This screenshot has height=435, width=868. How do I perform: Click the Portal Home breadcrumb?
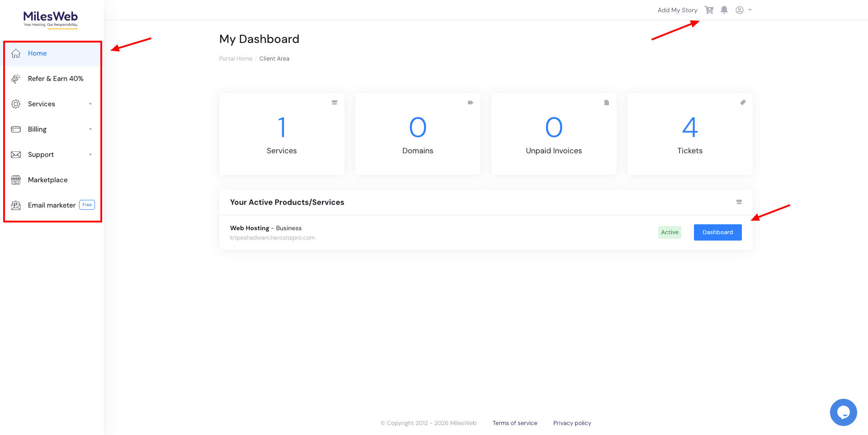pos(236,59)
